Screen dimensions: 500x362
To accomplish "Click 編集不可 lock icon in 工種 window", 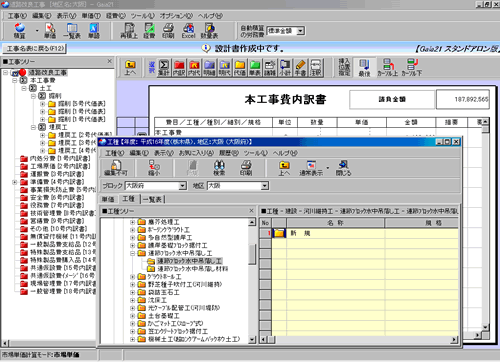I will 116,168.
